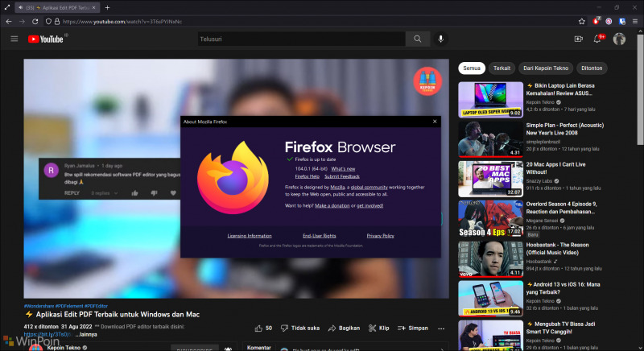
Task: Open the 20 Best Mac Apps thumbnail
Action: (x=490, y=179)
